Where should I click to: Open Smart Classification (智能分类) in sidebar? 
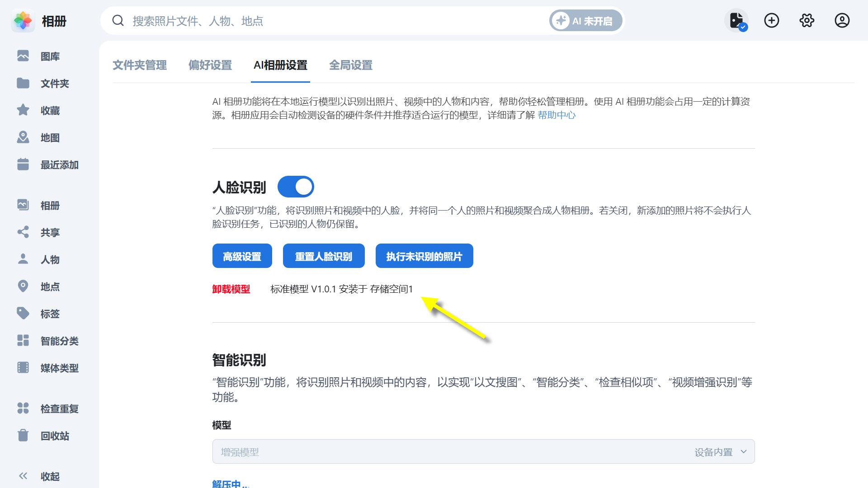coord(59,341)
